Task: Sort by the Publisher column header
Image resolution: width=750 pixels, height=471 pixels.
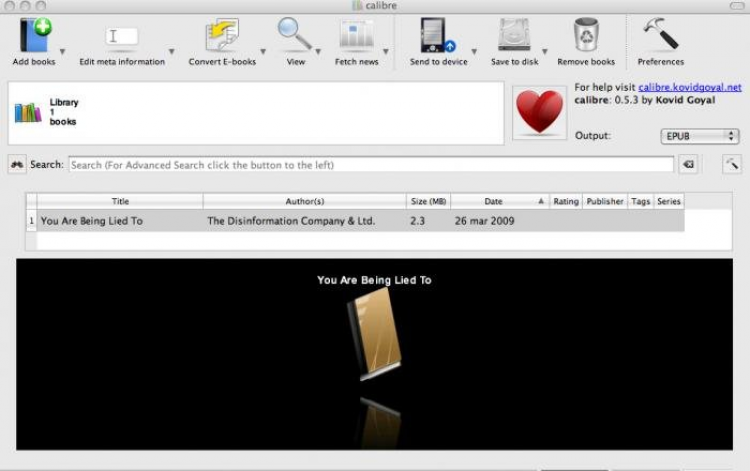Action: click(x=605, y=201)
